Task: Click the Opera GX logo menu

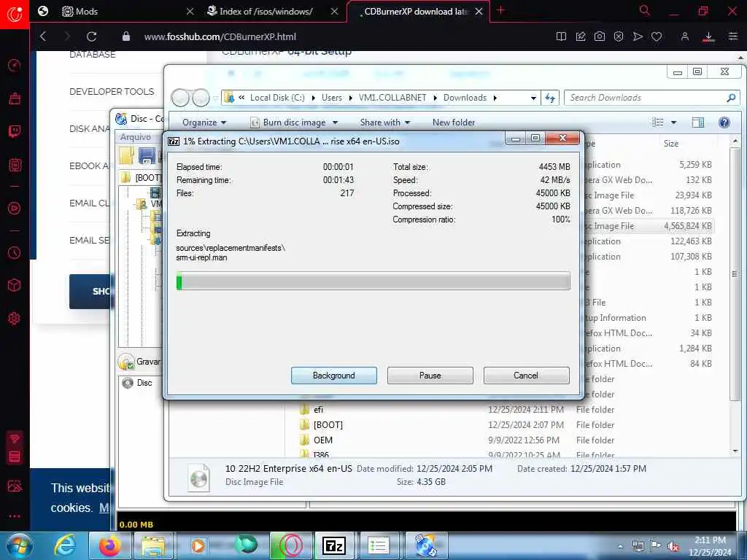Action: (x=15, y=14)
